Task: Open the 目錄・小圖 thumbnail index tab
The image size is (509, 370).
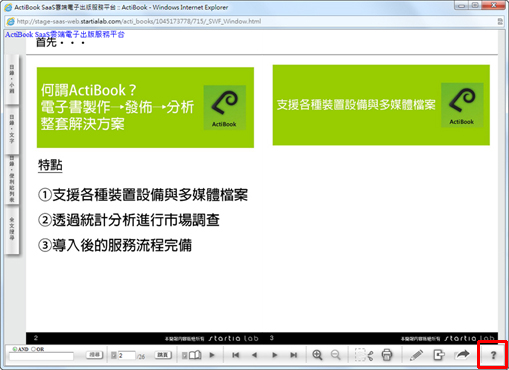Action: click(x=12, y=79)
